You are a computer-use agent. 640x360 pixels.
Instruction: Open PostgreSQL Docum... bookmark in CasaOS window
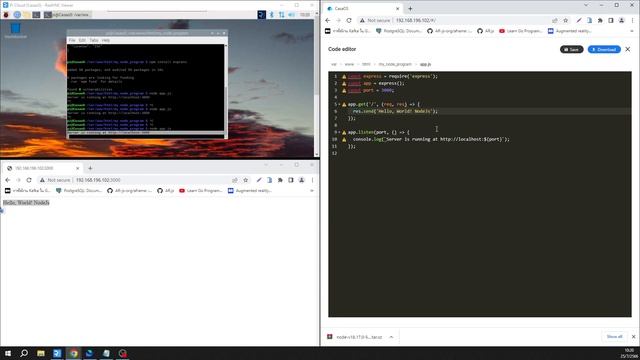[398, 31]
